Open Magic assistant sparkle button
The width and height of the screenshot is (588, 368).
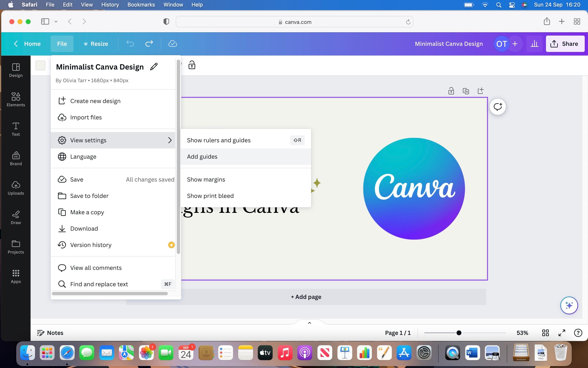pyautogui.click(x=569, y=305)
